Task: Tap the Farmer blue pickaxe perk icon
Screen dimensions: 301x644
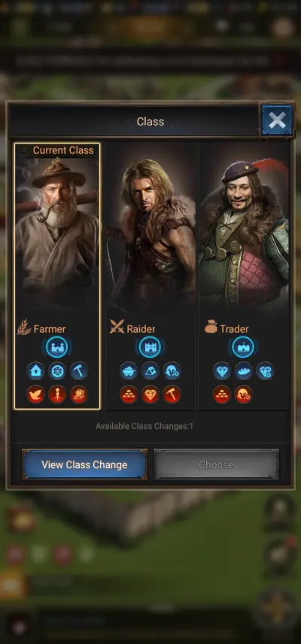Action: (78, 371)
